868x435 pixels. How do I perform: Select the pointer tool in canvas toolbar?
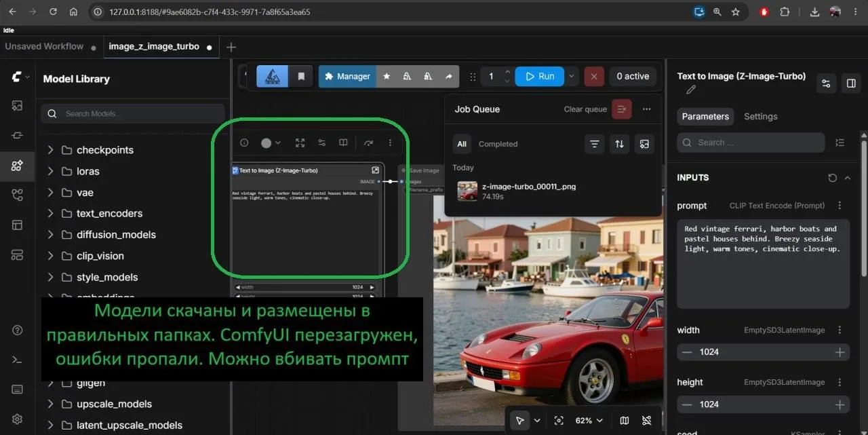coord(519,421)
